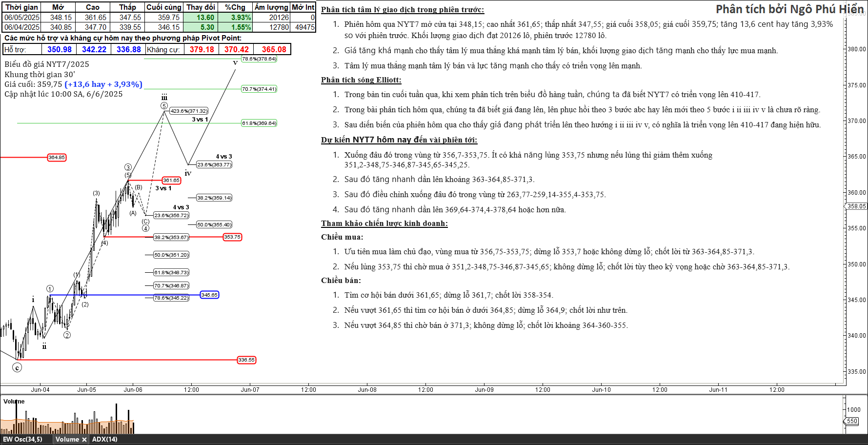Select the 423.6%(371.32) extension label
Image resolution: width=868 pixels, height=445 pixels.
click(x=189, y=111)
